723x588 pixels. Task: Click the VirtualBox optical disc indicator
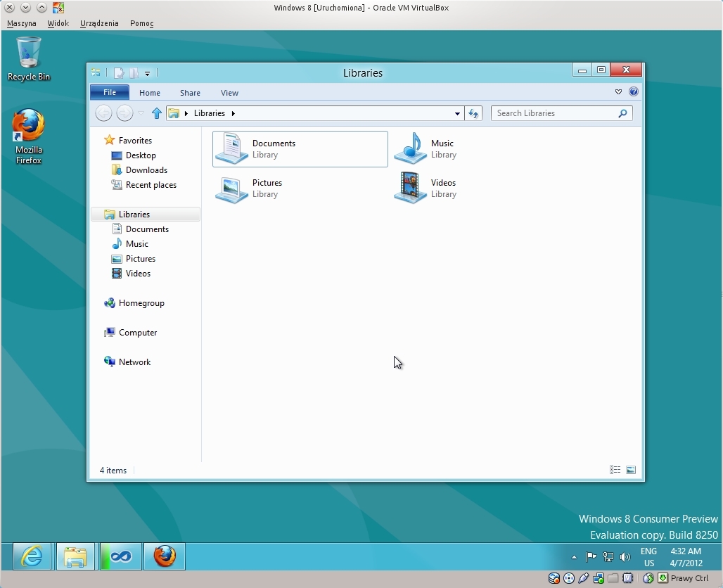pyautogui.click(x=569, y=578)
